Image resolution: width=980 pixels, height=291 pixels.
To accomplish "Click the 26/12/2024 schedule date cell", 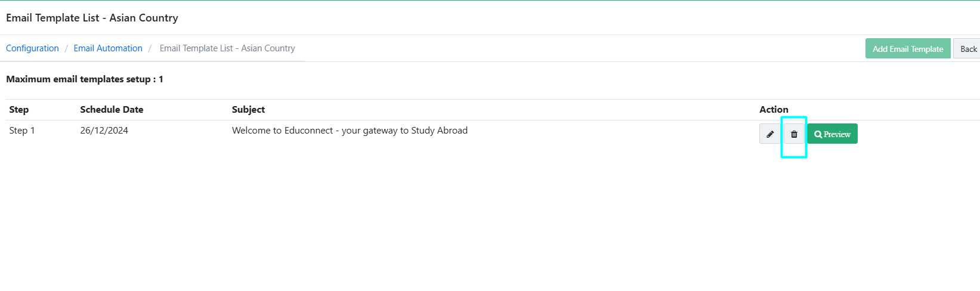I will coord(104,131).
